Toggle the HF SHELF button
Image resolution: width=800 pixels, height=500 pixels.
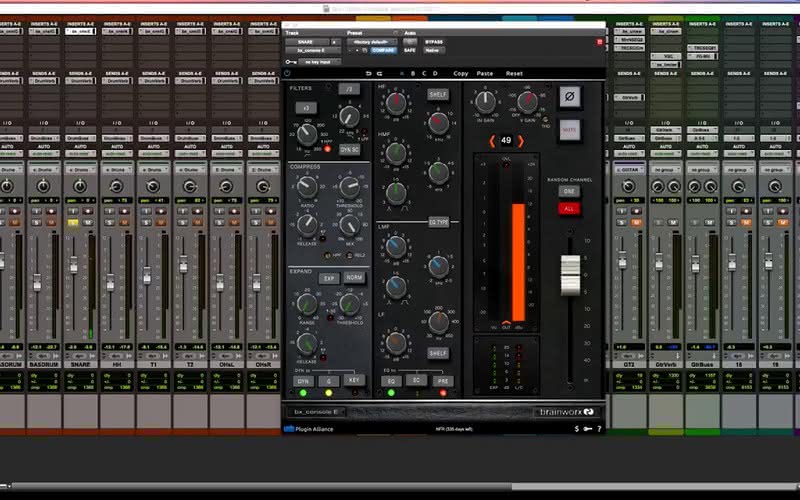point(438,94)
